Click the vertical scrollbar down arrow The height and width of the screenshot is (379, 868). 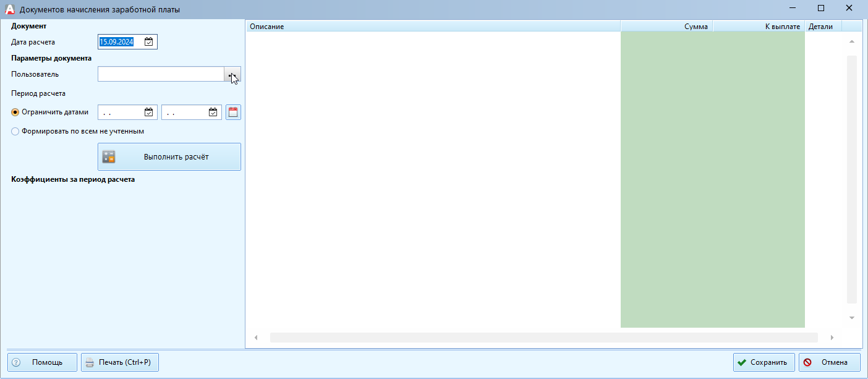click(851, 318)
